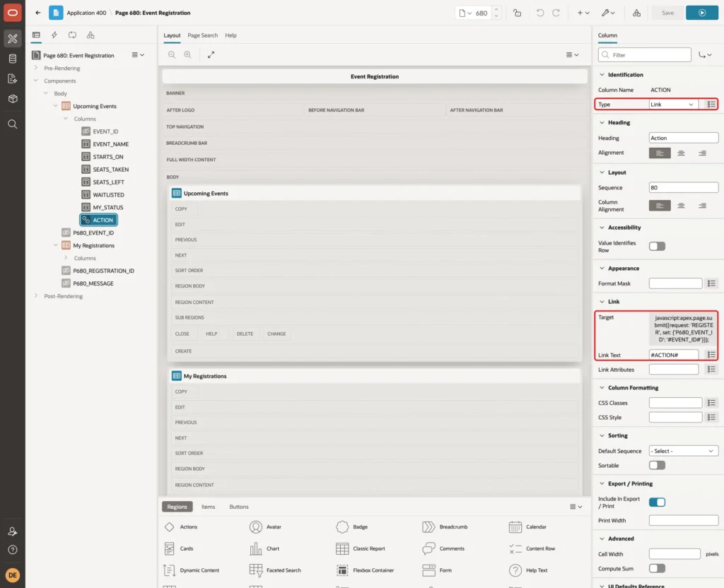Switch to Page Shared Components tab icon

90,35
